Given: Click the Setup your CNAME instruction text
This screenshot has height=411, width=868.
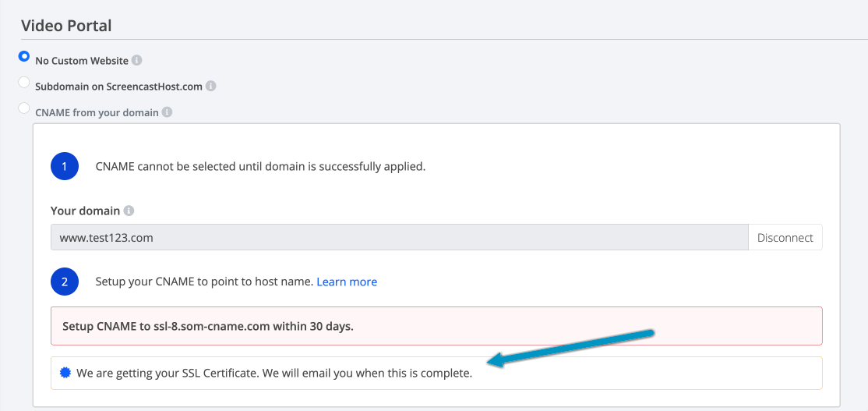Looking at the screenshot, I should (x=204, y=282).
